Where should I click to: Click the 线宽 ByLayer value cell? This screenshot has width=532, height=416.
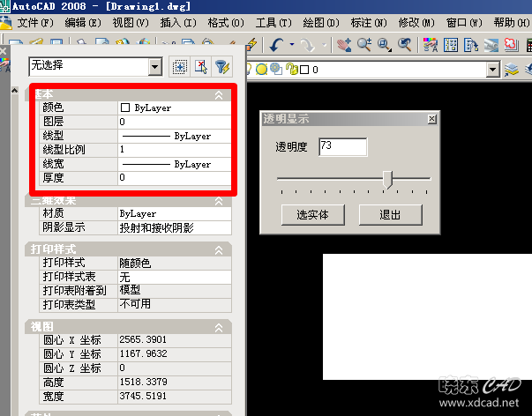click(175, 164)
